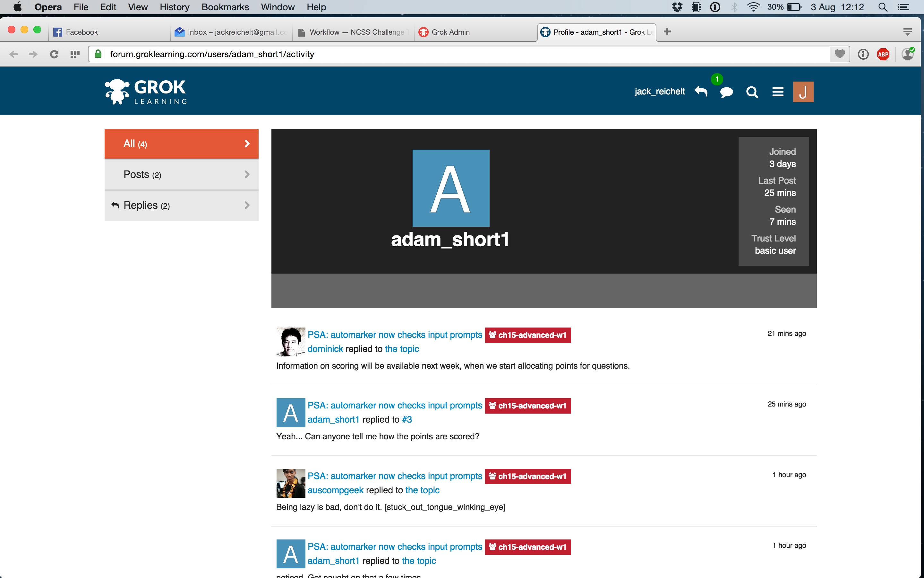Open the replies notification arrow in forum header
924x578 pixels.
tap(701, 92)
